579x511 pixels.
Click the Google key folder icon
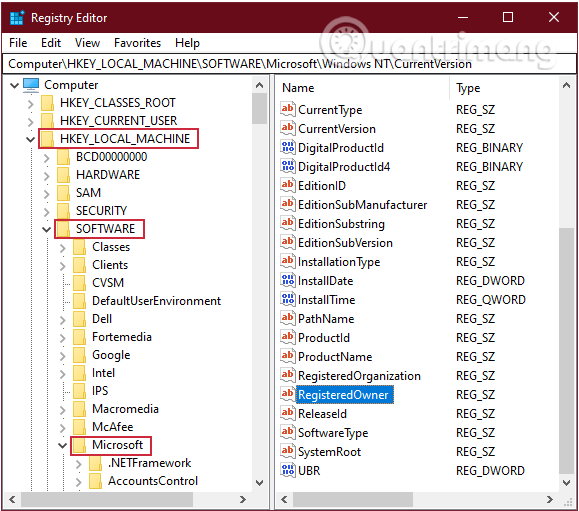tap(79, 355)
